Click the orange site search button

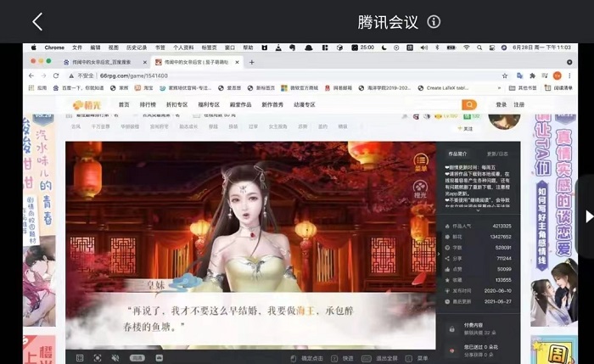coord(469,104)
